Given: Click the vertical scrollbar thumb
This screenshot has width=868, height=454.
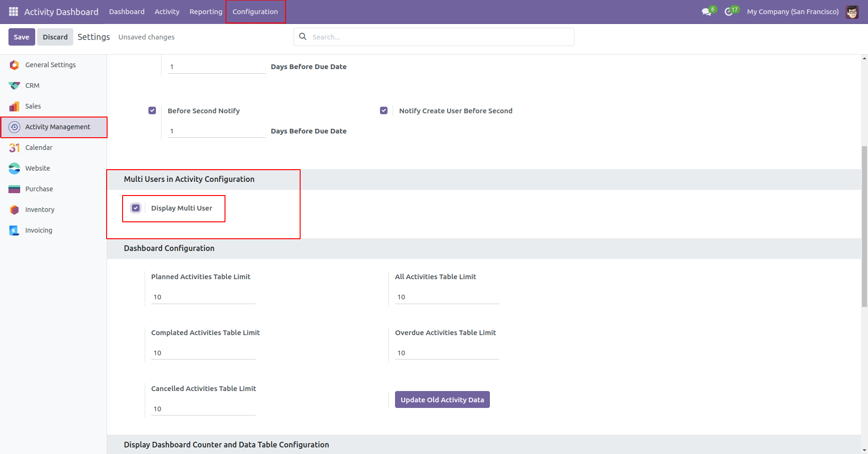Looking at the screenshot, I should coord(864,226).
